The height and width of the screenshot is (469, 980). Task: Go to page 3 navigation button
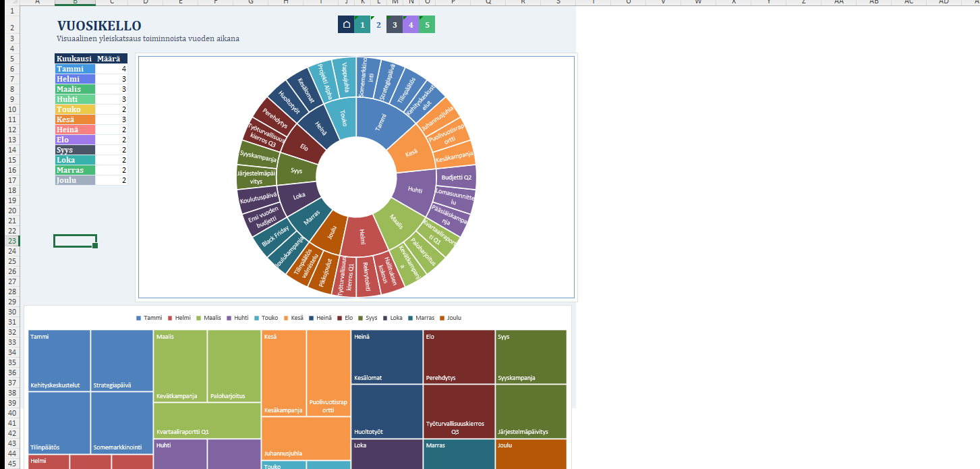(x=395, y=25)
